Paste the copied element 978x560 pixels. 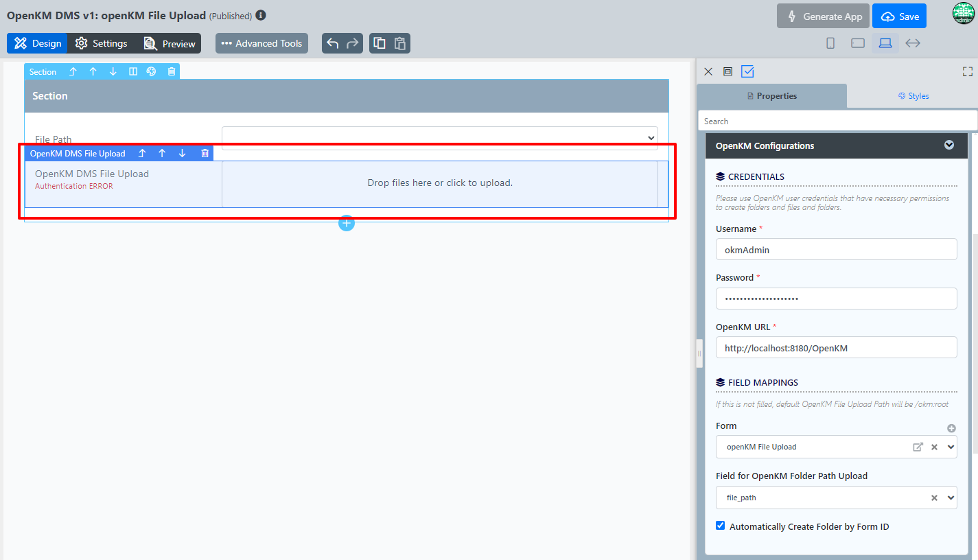point(400,43)
